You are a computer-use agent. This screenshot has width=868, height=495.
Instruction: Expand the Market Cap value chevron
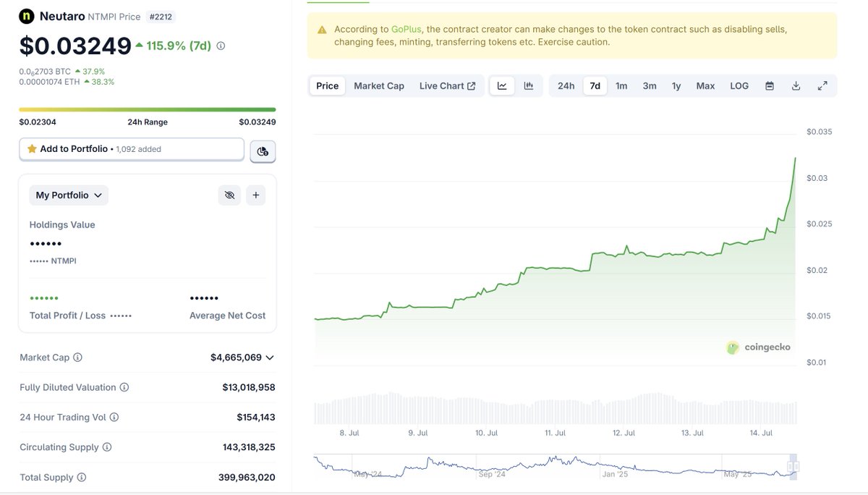(270, 357)
